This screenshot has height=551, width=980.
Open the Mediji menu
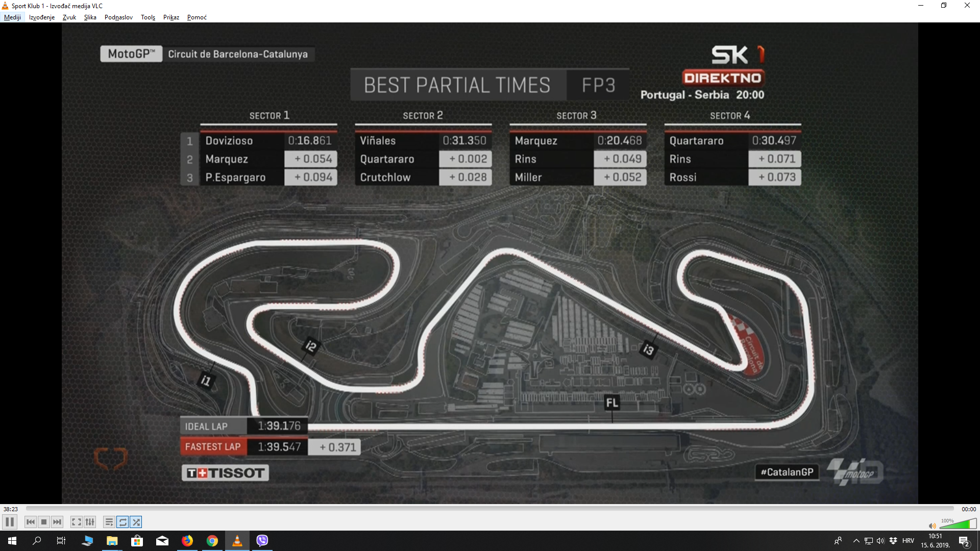(x=12, y=17)
